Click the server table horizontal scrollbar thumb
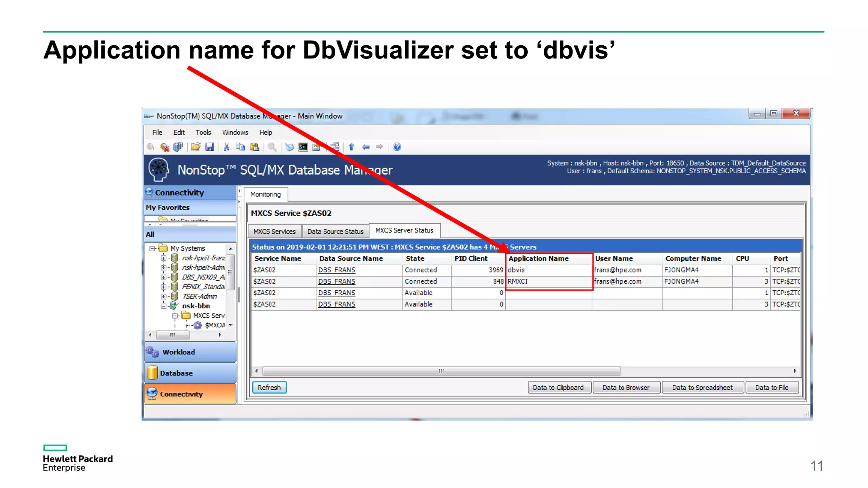Viewport: 868px width, 488px height. (x=441, y=371)
